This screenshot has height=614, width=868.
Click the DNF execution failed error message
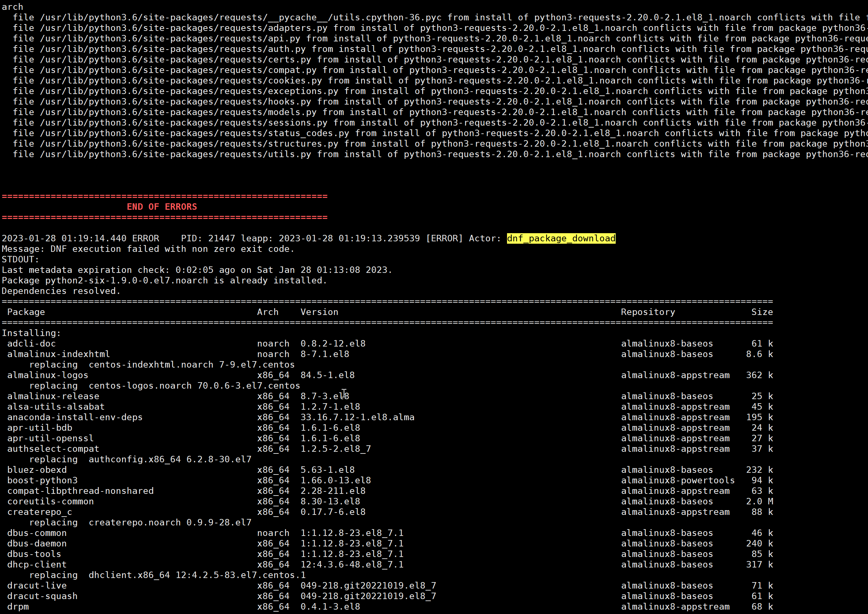(x=147, y=249)
